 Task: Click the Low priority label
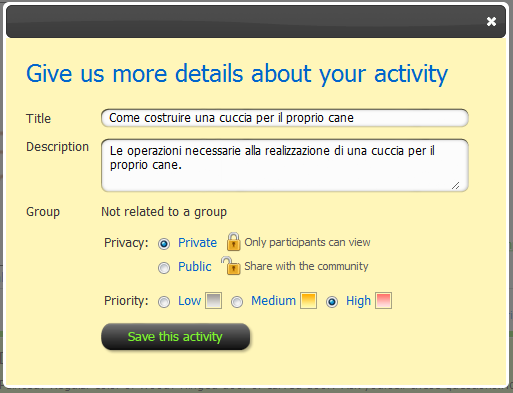pyautogui.click(x=189, y=301)
